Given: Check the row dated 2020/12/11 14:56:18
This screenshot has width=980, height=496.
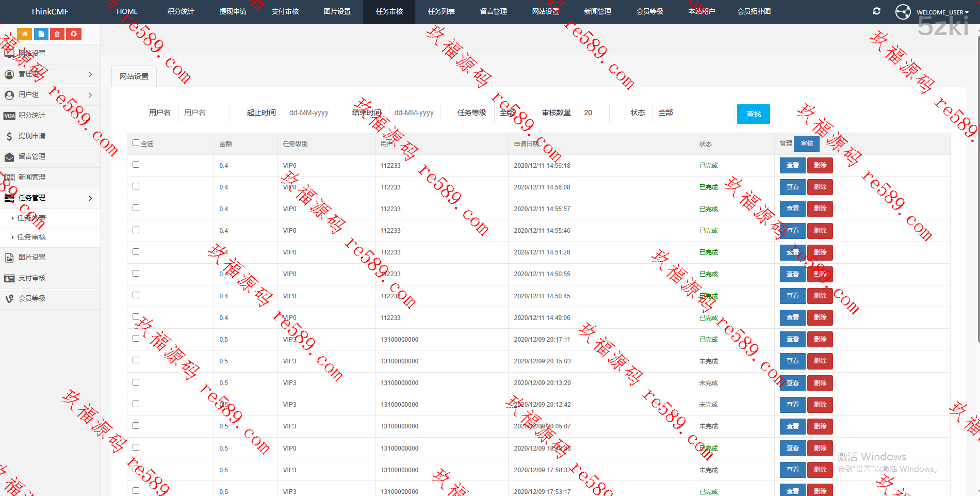Looking at the screenshot, I should 136,165.
